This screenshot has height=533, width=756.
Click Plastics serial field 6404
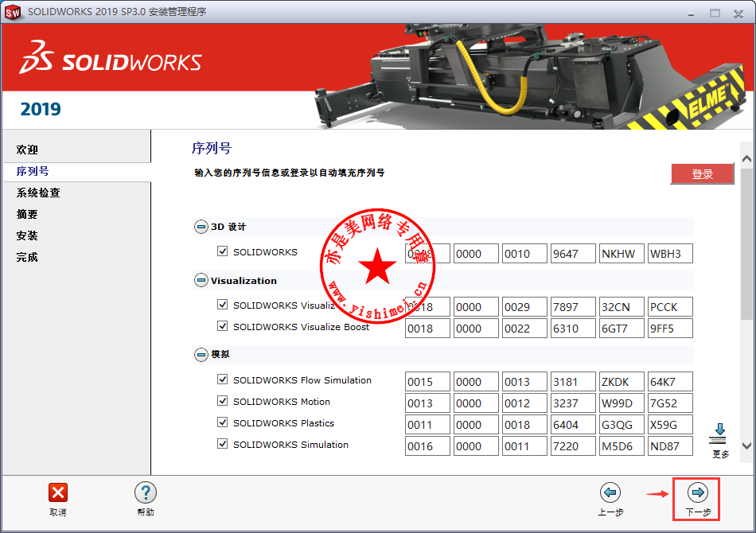pyautogui.click(x=573, y=425)
